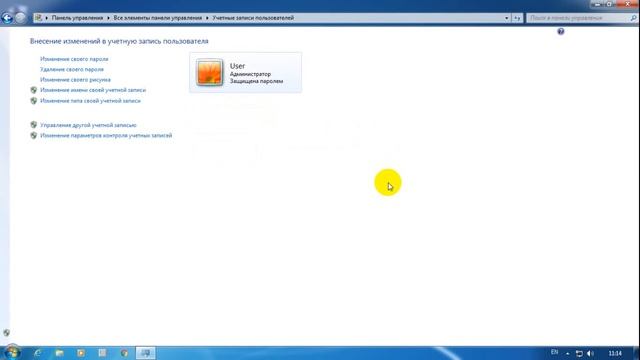Click the 'User' account name
640x360 pixels.
pos(237,66)
